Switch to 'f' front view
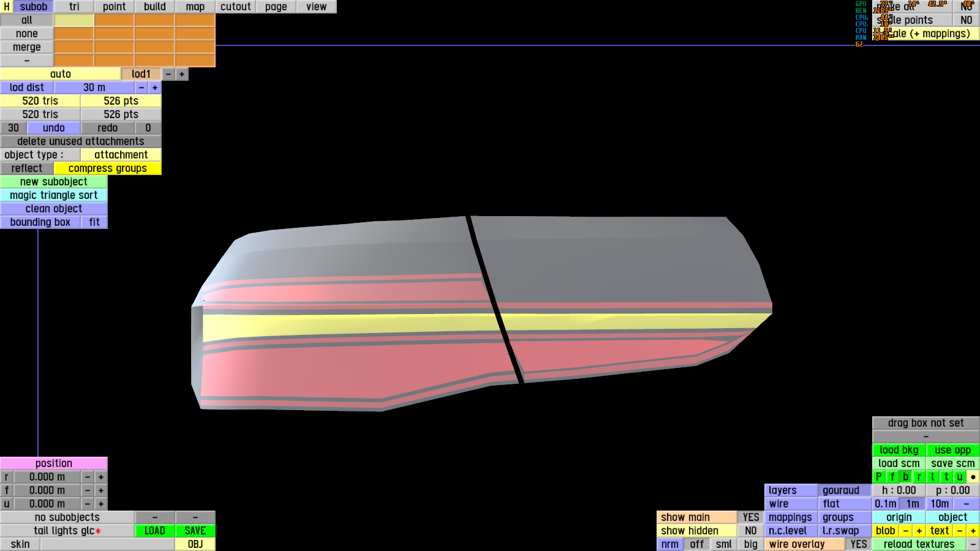Image resolution: width=980 pixels, height=551 pixels. (x=892, y=477)
